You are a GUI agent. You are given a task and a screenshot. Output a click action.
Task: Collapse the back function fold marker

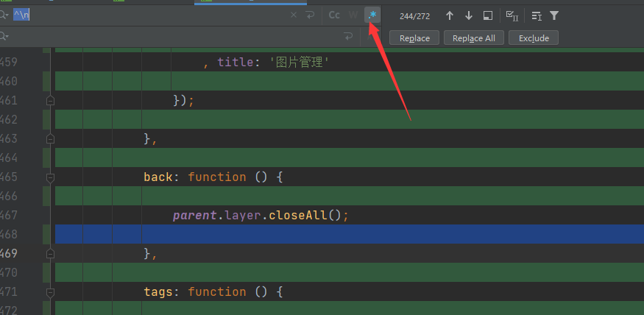(50, 177)
